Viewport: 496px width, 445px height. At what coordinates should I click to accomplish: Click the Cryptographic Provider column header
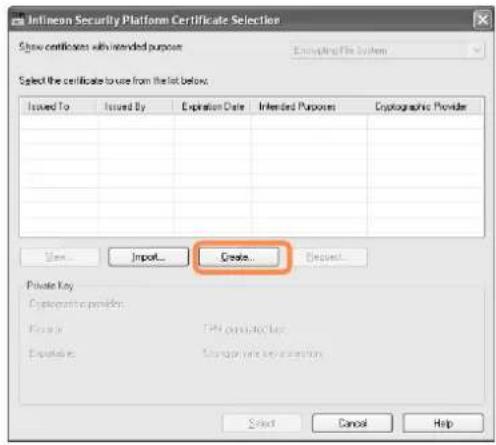point(425,106)
